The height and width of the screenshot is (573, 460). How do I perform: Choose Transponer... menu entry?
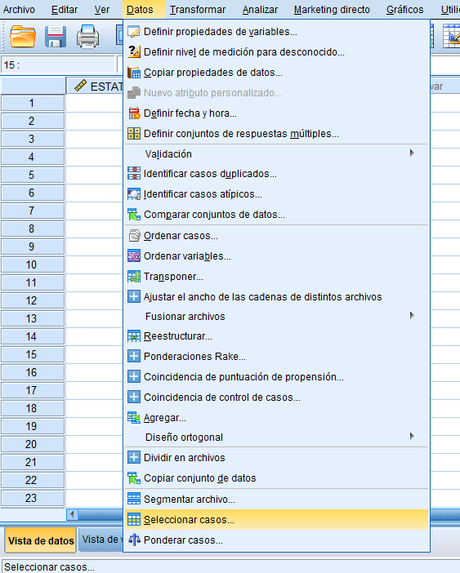pyautogui.click(x=277, y=276)
